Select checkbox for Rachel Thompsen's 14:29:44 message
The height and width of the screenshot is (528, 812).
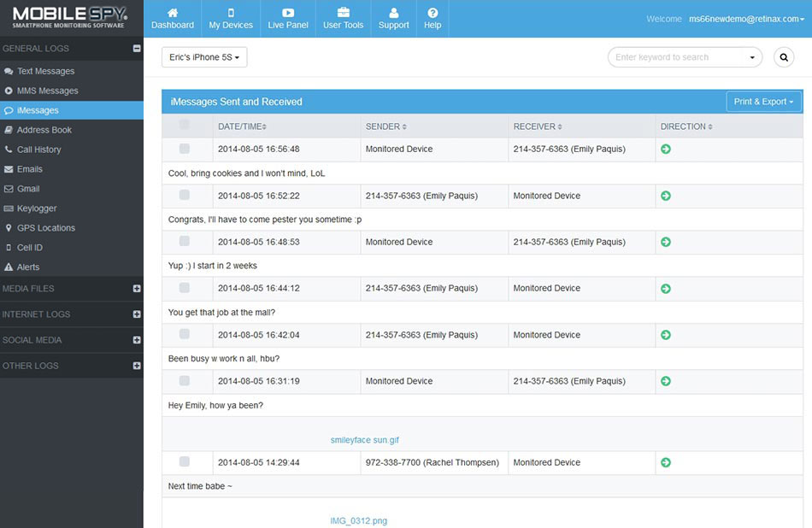185,462
